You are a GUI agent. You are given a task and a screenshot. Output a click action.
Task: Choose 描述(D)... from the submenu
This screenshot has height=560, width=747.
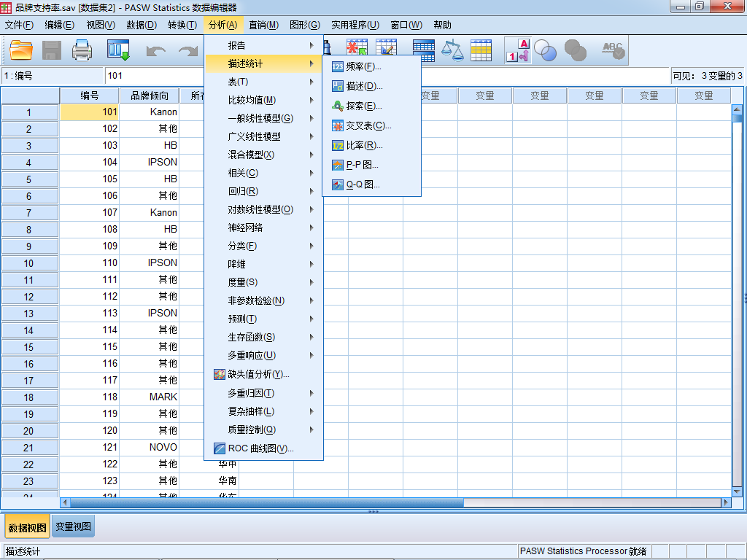point(371,86)
